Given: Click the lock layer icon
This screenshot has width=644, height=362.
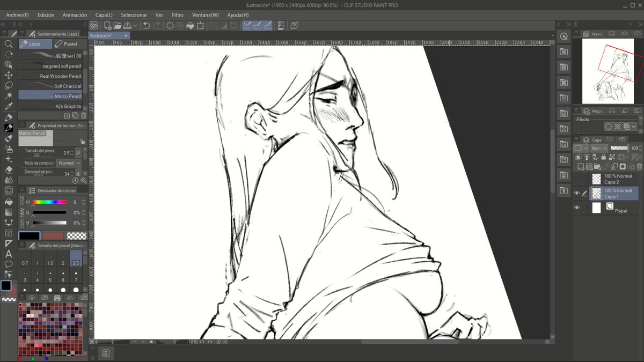Looking at the screenshot, I should pyautogui.click(x=604, y=157).
